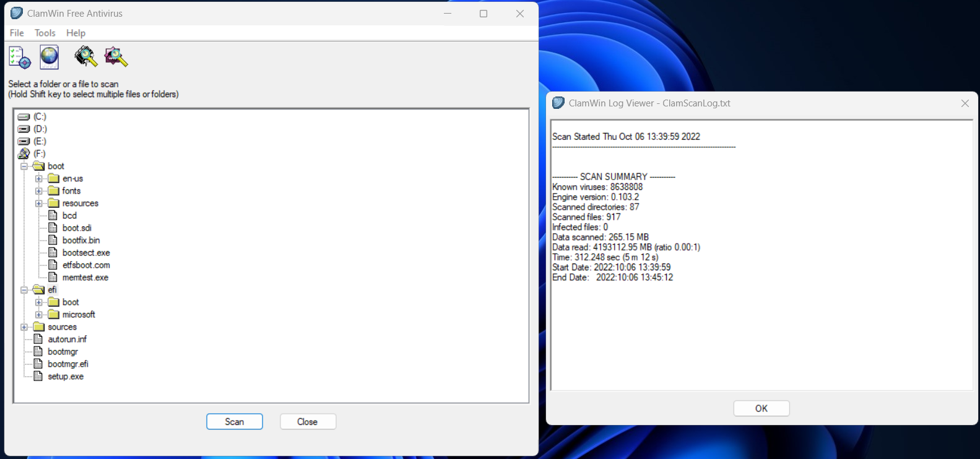Click the 'Engine version: 0.103.2' log line

coord(596,197)
